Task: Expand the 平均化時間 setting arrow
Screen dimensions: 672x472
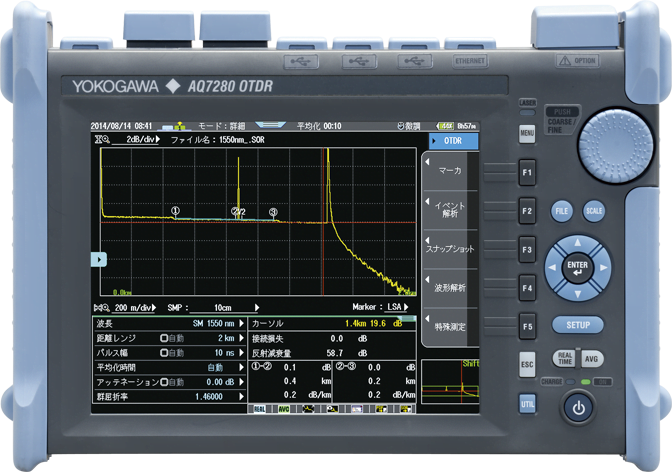Action: pos(241,367)
